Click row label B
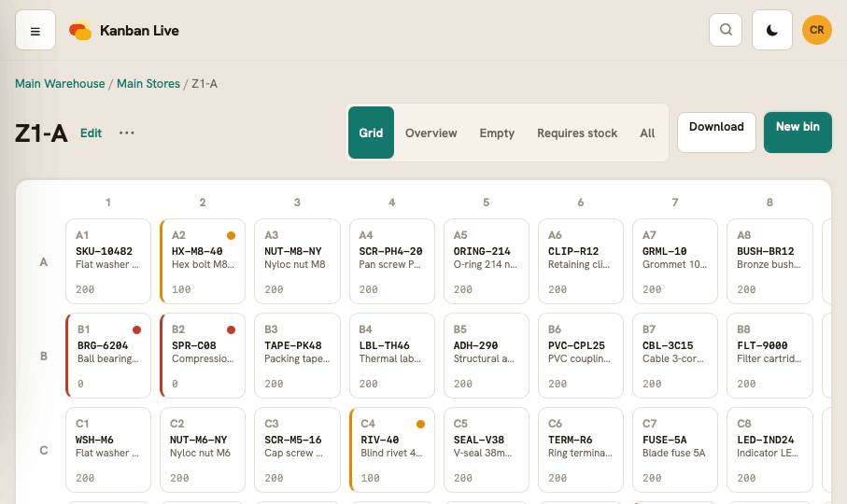847x504 pixels. click(x=44, y=357)
